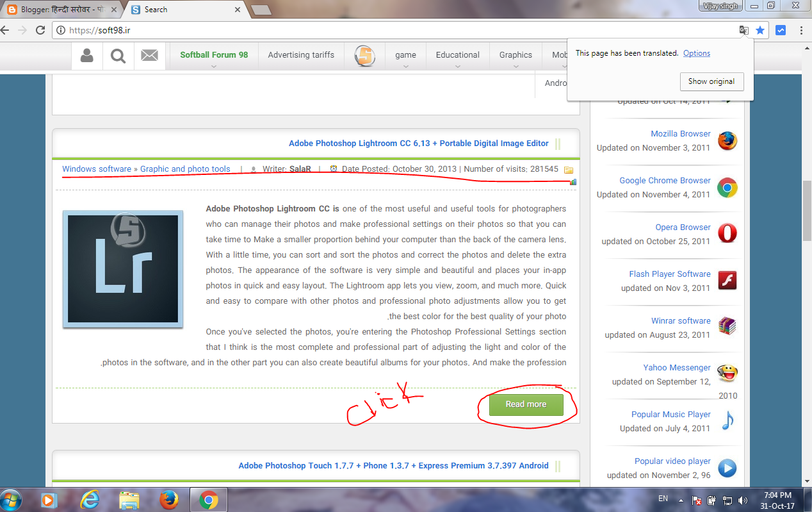
Task: Click the Chrome taskbar icon
Action: pos(209,500)
